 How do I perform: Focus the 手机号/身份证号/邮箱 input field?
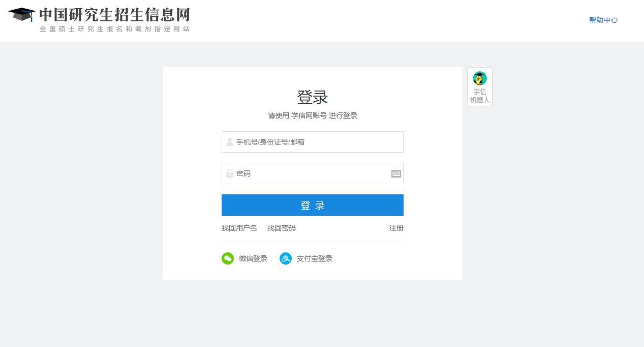pos(313,142)
